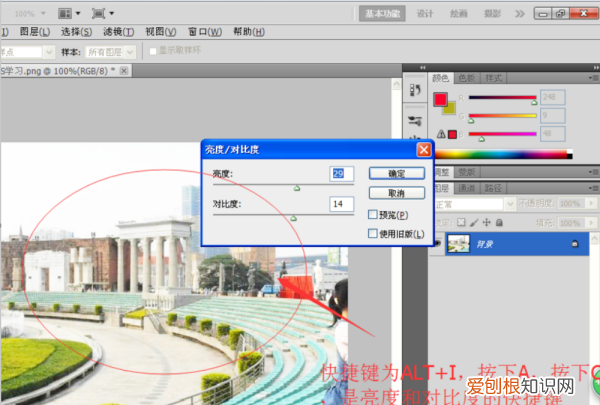Click the R value field showing 248
This screenshot has width=600, height=405.
(x=553, y=97)
